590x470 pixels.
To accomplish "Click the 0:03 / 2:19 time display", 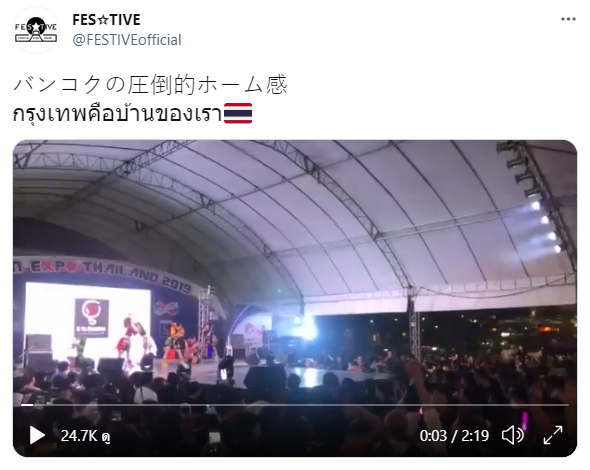I will [x=454, y=436].
